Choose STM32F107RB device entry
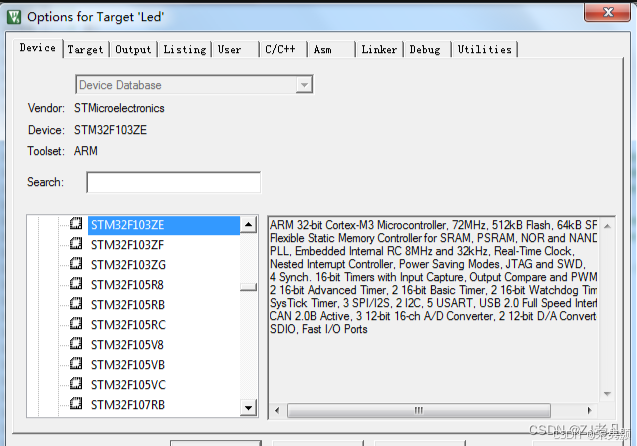 coord(128,405)
